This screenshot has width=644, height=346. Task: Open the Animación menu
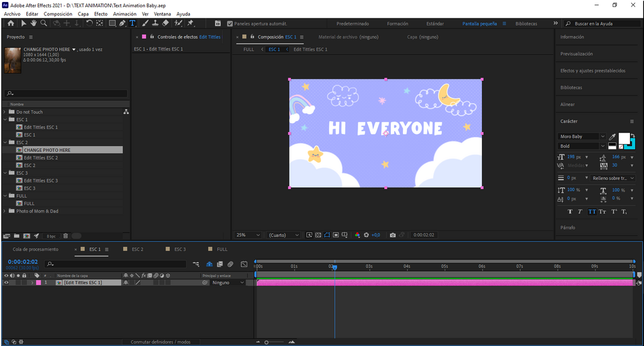coord(124,14)
